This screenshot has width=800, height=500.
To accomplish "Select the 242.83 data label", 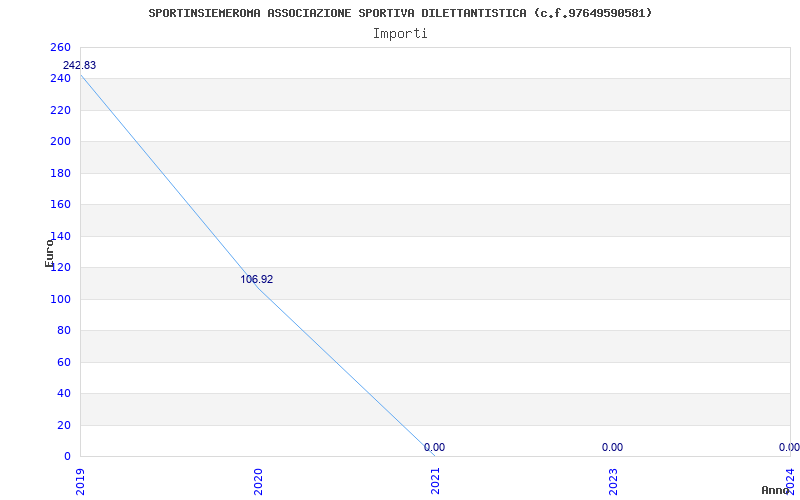I will pos(79,65).
